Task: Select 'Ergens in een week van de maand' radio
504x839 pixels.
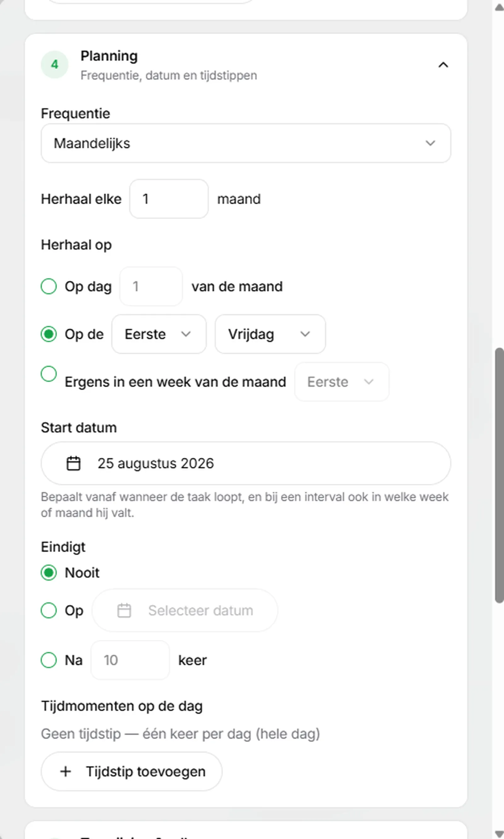Action: click(49, 374)
